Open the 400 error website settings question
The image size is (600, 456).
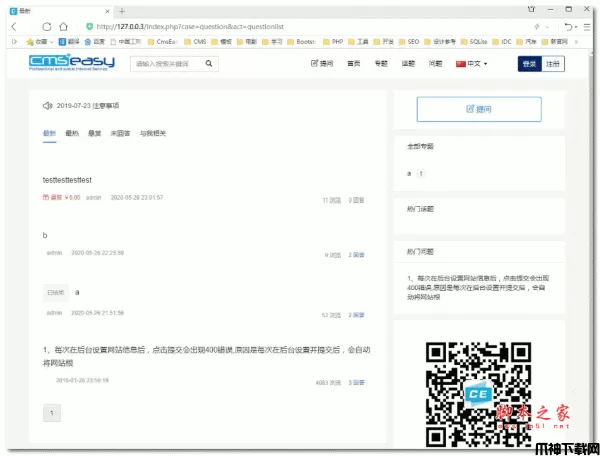[207, 356]
